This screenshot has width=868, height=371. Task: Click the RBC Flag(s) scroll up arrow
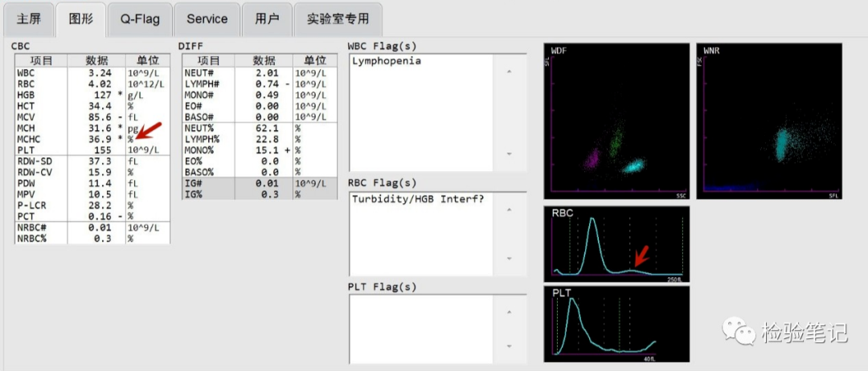[510, 210]
